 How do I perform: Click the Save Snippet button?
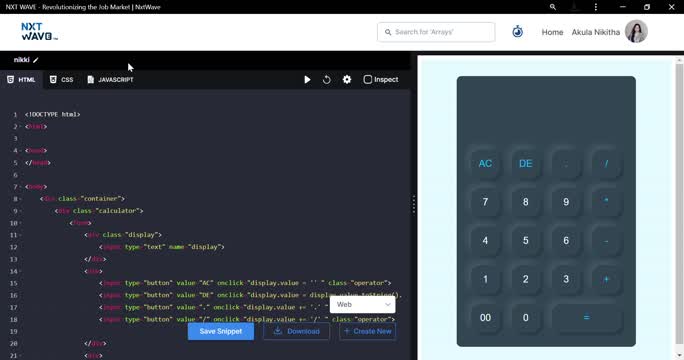click(221, 331)
